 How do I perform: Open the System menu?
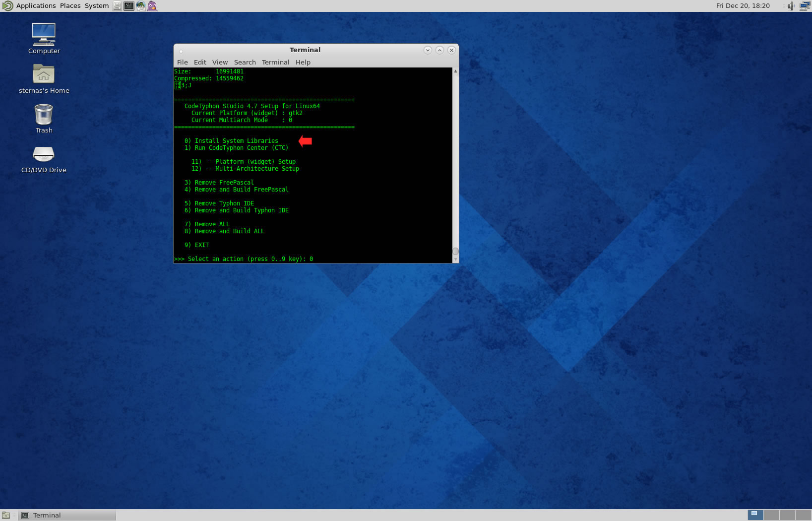pos(97,6)
